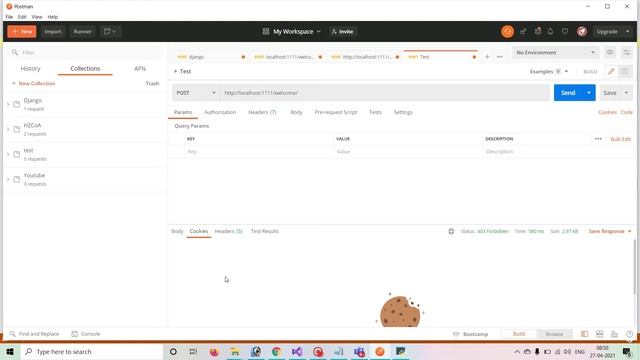Open the My Workspace dropdown
Screen dimensions: 640x360
(x=291, y=31)
